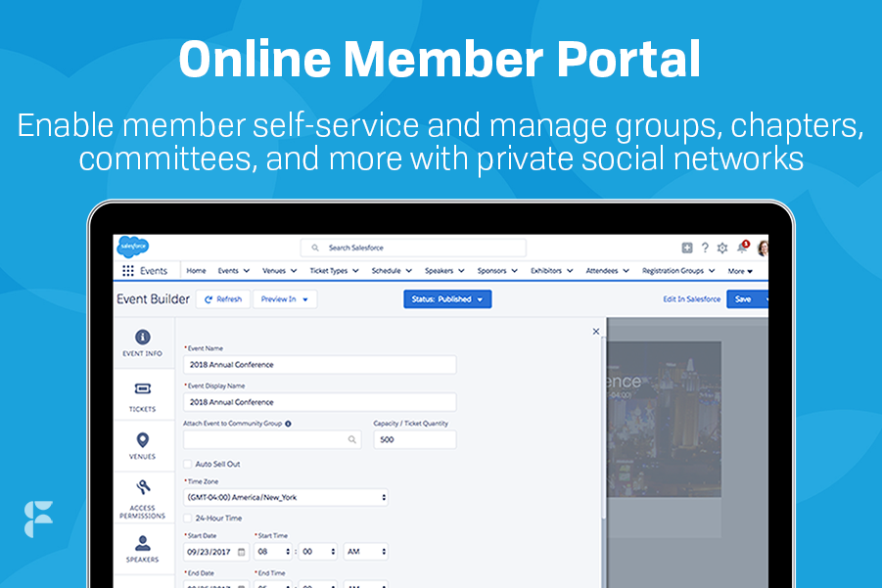Select the Tickets sidebar icon
Image resolution: width=882 pixels, height=588 pixels.
142,387
